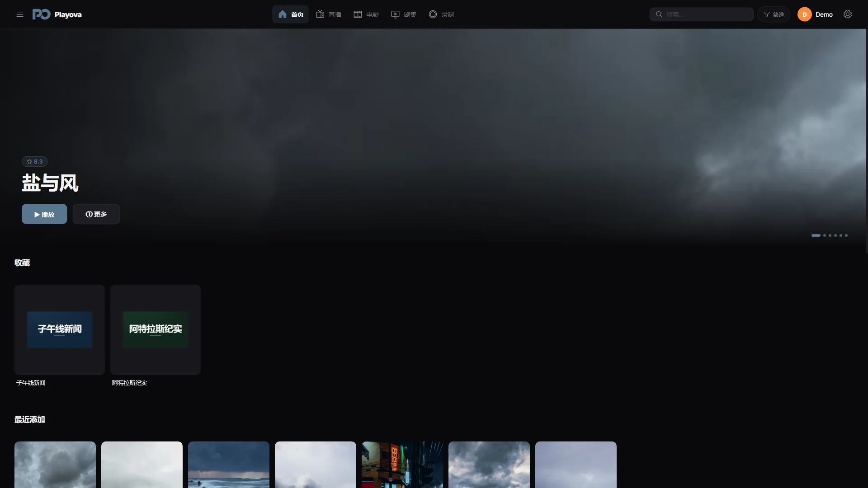Open settings via gear icon

tap(848, 14)
